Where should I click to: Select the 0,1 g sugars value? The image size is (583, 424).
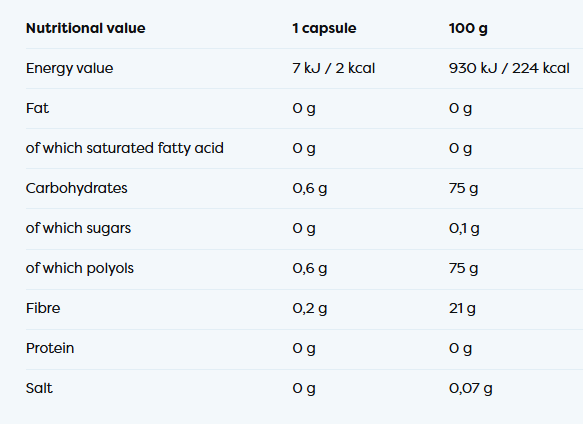point(464,228)
